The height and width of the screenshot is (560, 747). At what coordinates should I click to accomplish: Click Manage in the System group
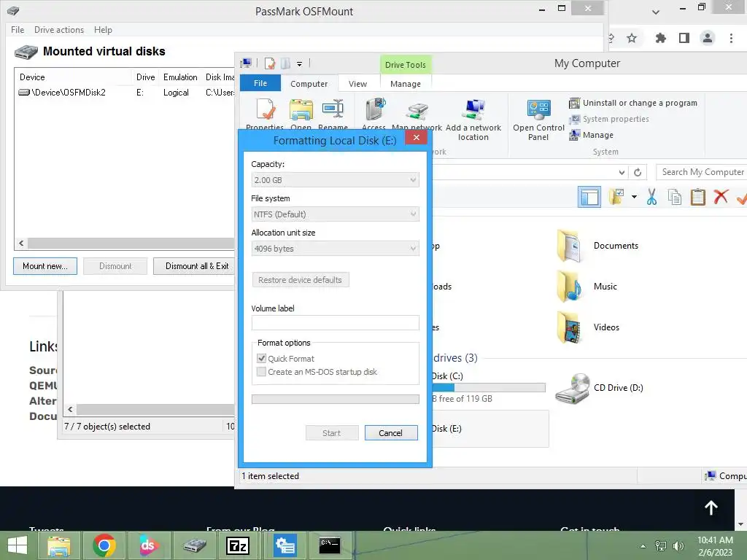tap(591, 135)
